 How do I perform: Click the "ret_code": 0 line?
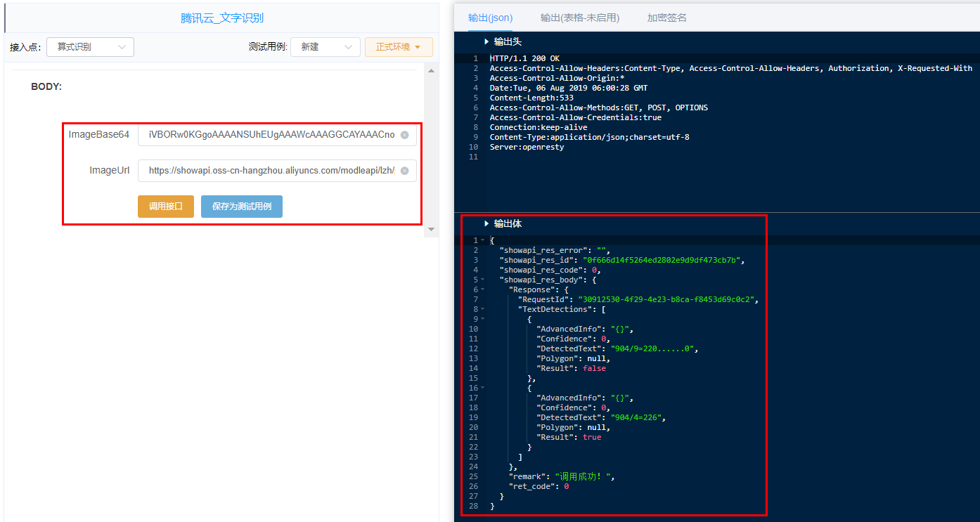pyautogui.click(x=539, y=486)
